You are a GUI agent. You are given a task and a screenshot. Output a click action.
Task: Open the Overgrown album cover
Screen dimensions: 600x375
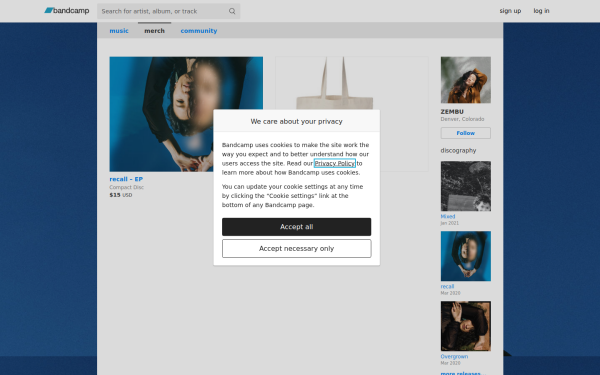coord(466,326)
